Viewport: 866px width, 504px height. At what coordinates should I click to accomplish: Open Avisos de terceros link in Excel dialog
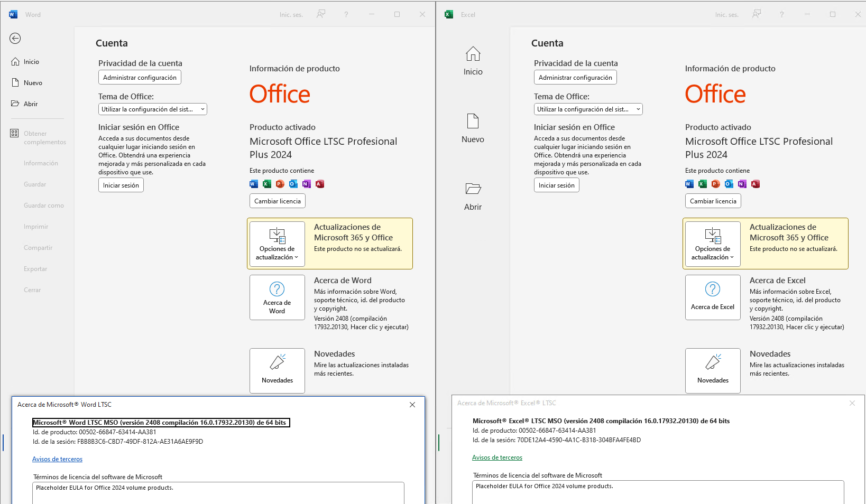tap(497, 458)
